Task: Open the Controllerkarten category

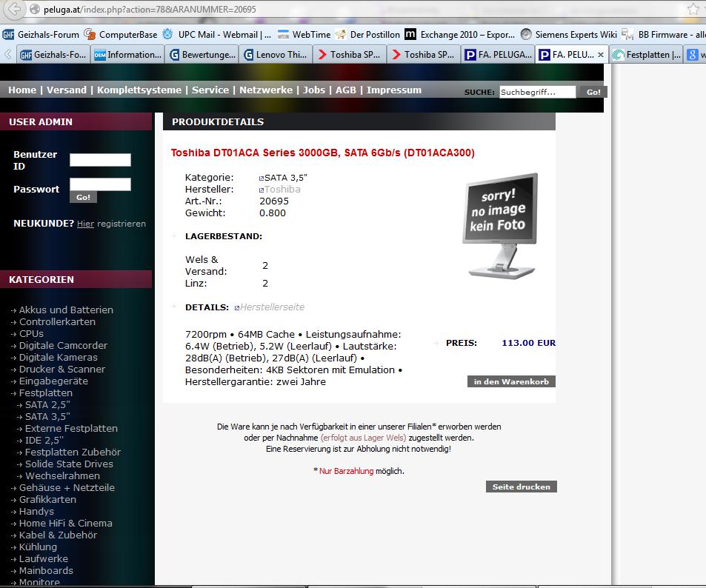Action: point(57,322)
